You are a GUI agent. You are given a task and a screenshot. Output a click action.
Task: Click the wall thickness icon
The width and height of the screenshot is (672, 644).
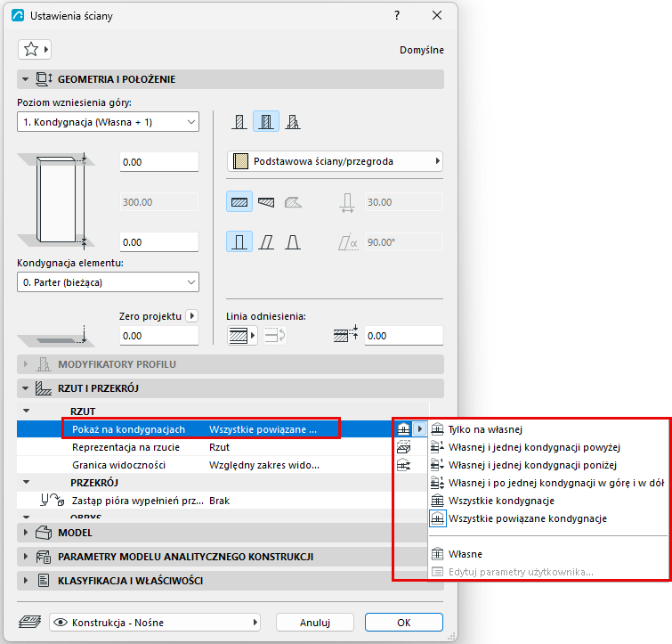pos(347,202)
